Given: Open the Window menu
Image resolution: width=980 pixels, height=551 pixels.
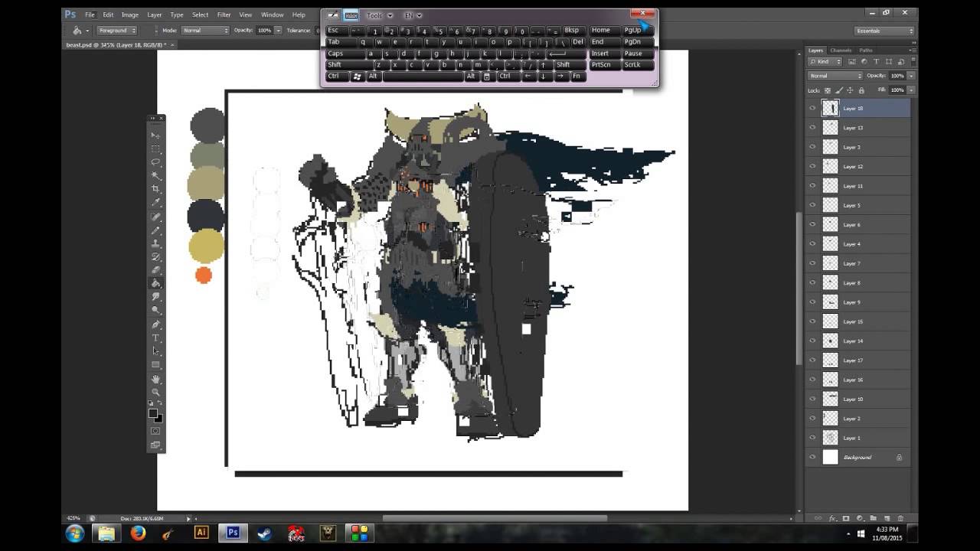Looking at the screenshot, I should click(272, 15).
